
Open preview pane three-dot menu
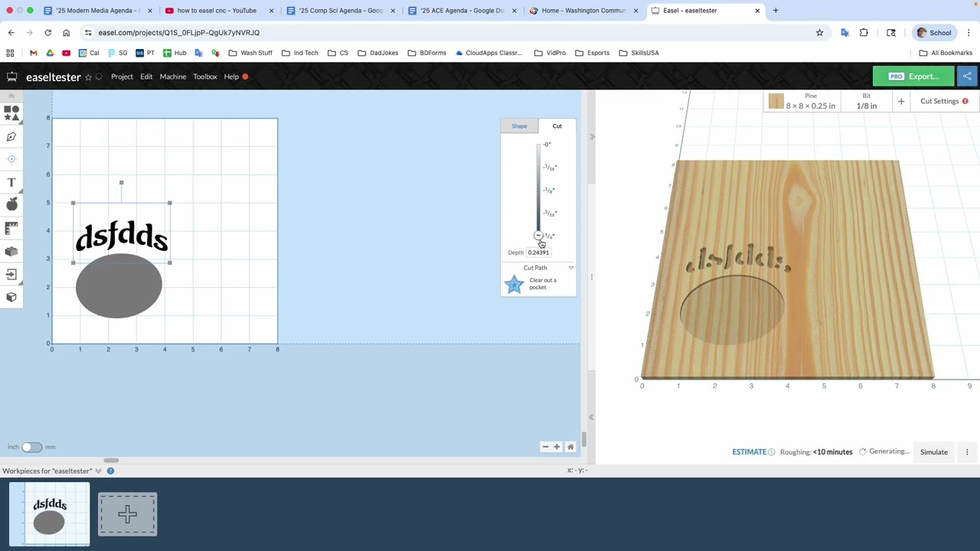(967, 452)
